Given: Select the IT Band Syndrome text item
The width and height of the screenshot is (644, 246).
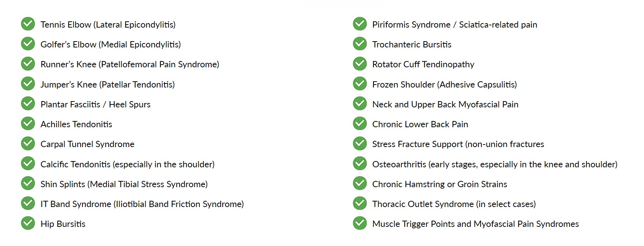Looking at the screenshot, I should point(142,204).
